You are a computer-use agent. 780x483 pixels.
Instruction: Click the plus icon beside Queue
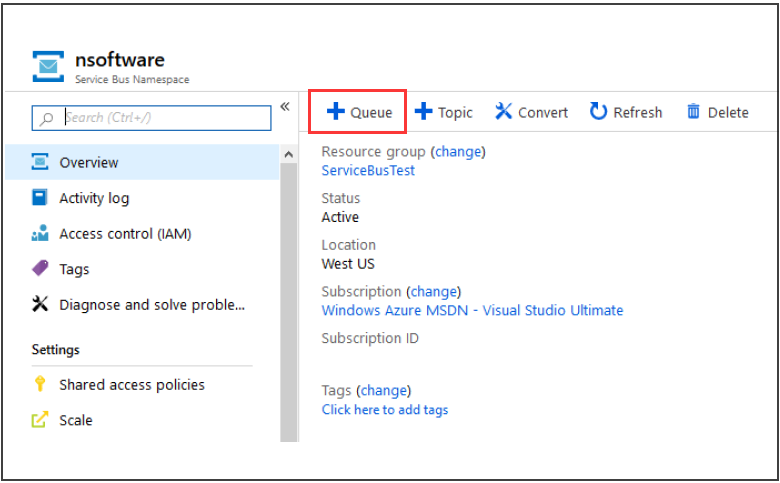click(x=336, y=111)
